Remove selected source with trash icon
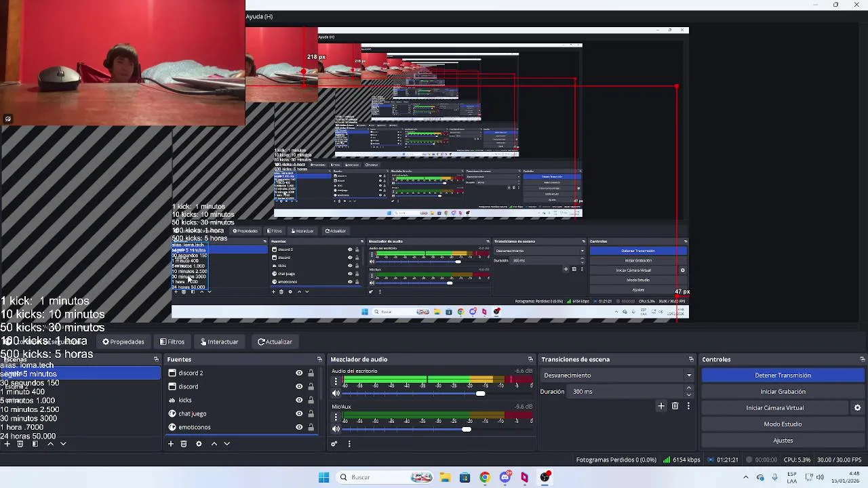This screenshot has width=868, height=488. tap(184, 444)
